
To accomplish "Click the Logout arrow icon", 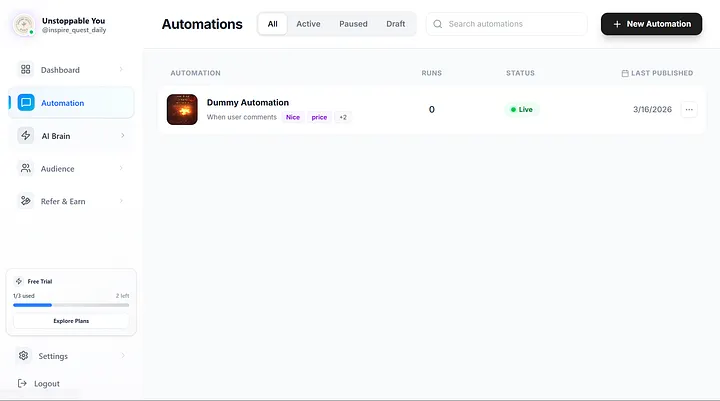I will 22,383.
